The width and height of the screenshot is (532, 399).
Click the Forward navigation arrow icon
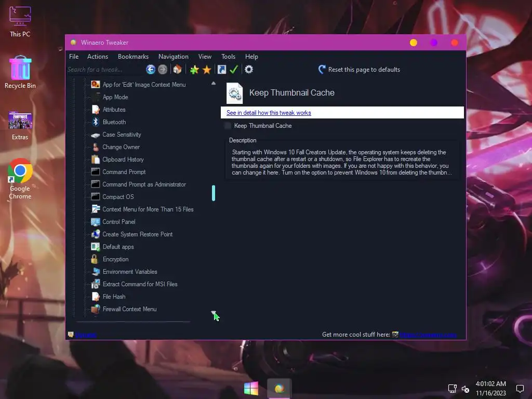pos(163,70)
